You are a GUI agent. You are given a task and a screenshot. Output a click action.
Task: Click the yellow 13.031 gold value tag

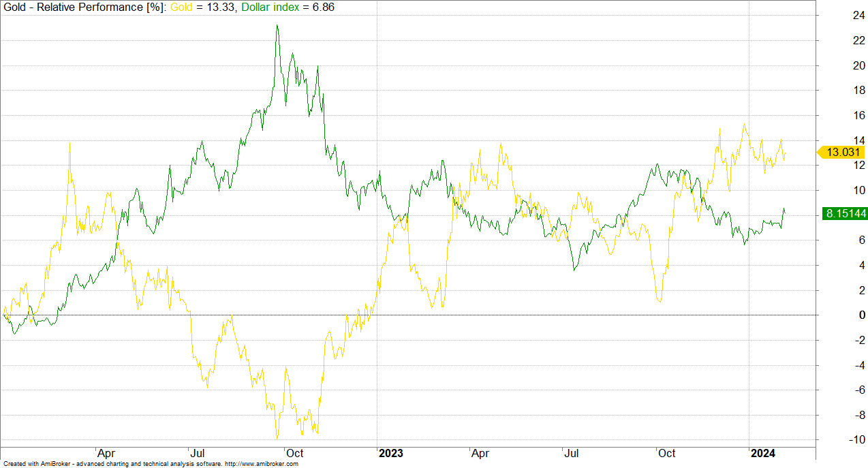pos(841,153)
